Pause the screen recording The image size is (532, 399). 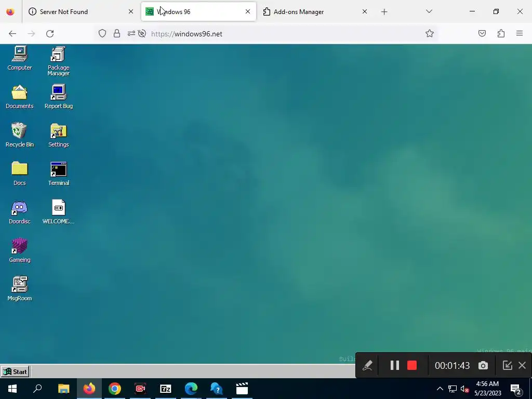(395, 365)
